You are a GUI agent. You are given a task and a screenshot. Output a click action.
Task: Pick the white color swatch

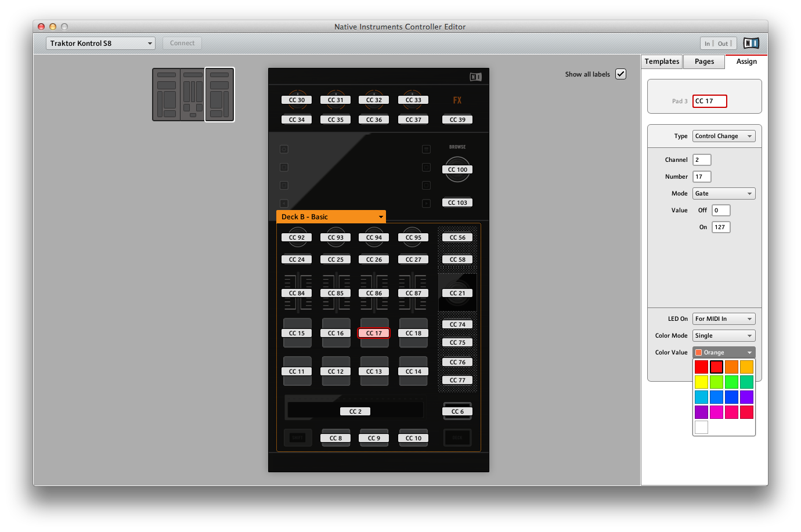click(701, 427)
